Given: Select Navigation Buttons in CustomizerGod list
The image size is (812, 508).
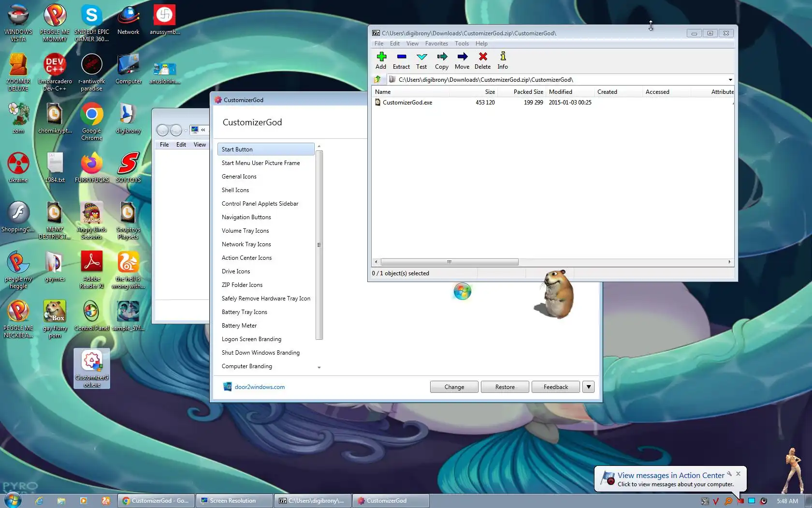Looking at the screenshot, I should pyautogui.click(x=266, y=217).
